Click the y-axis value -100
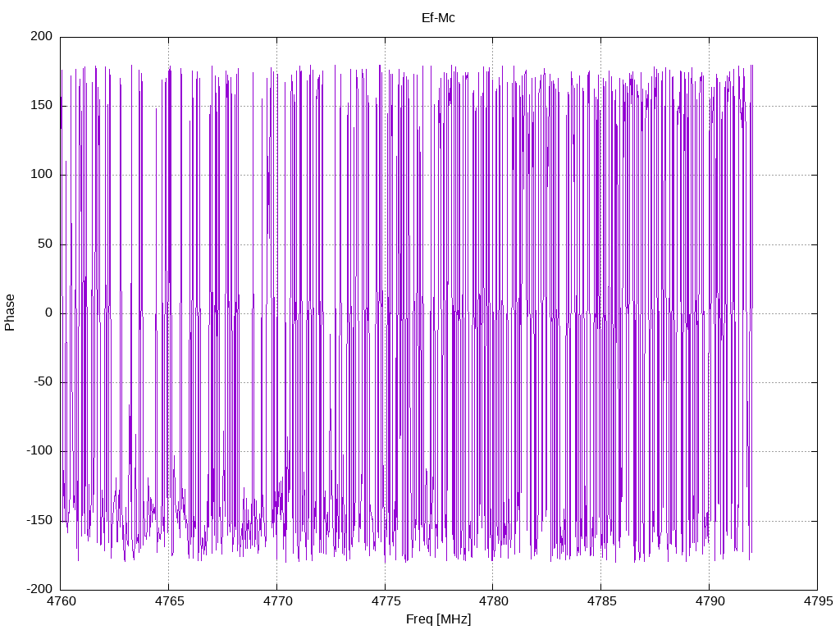The image size is (840, 630). point(39,451)
